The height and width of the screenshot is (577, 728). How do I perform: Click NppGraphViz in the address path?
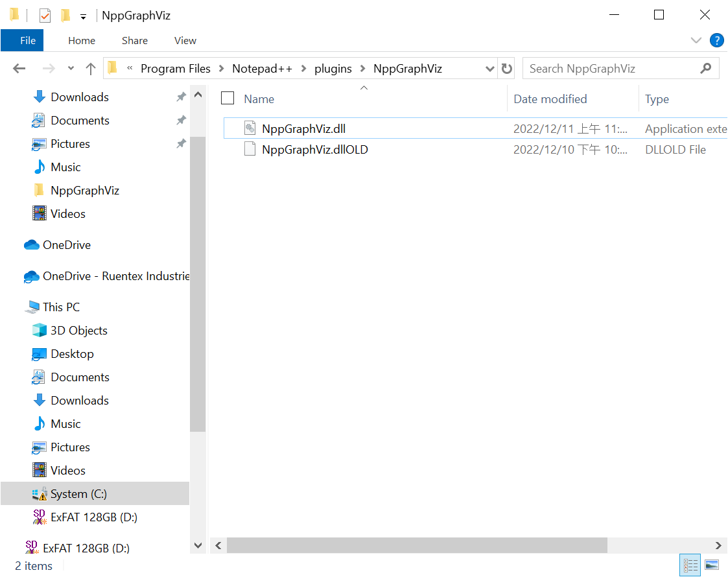click(408, 69)
